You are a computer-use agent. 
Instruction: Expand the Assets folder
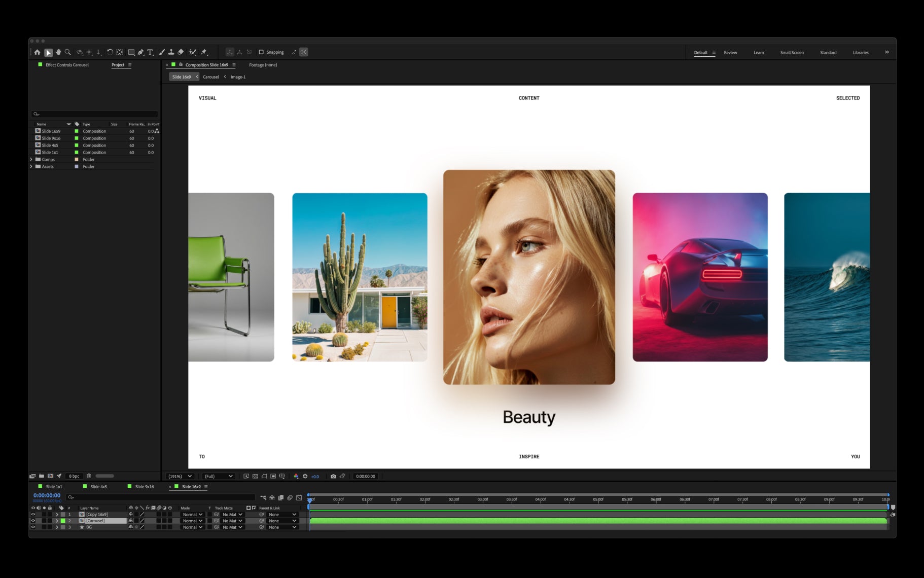coord(31,166)
